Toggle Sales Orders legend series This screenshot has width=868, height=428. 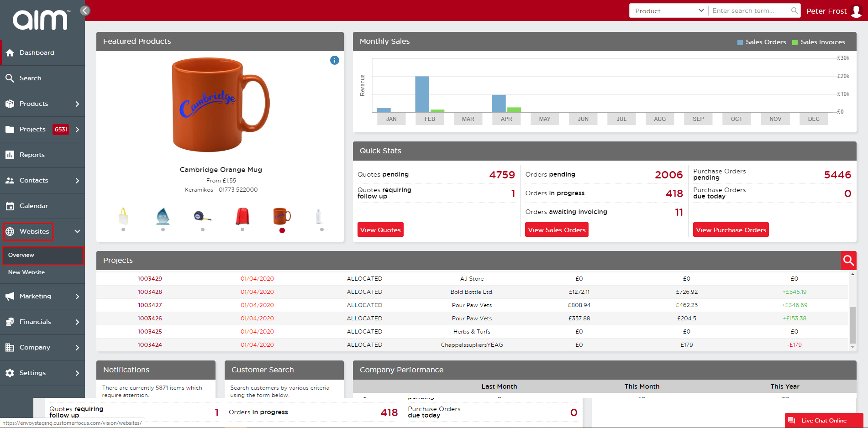[762, 42]
